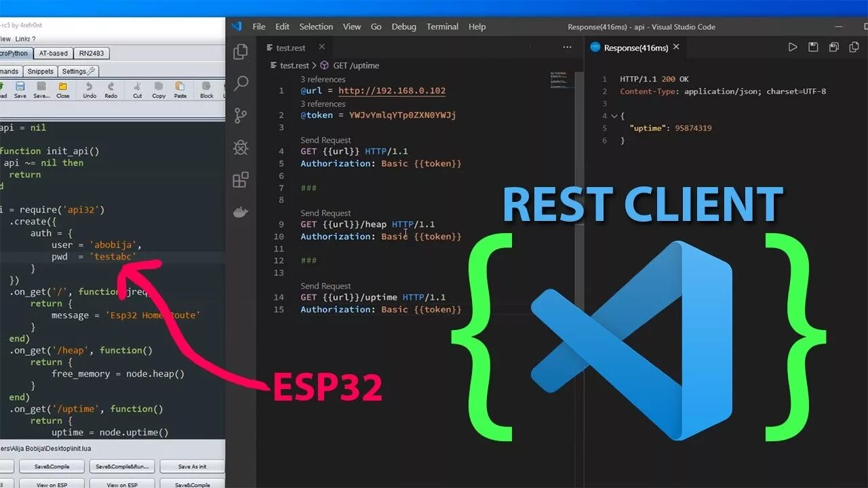Open the editor More Actions ellipsis menu
Viewport: 868px width, 488px height.
567,47
